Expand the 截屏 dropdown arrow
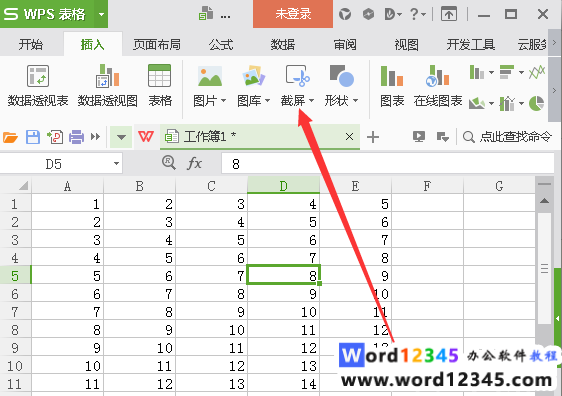Screen dimensions: 562x396 click(x=311, y=101)
